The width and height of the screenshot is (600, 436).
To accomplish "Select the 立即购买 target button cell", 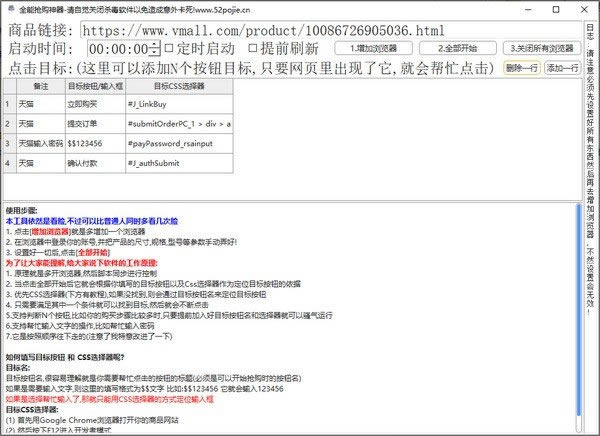I will [x=95, y=104].
